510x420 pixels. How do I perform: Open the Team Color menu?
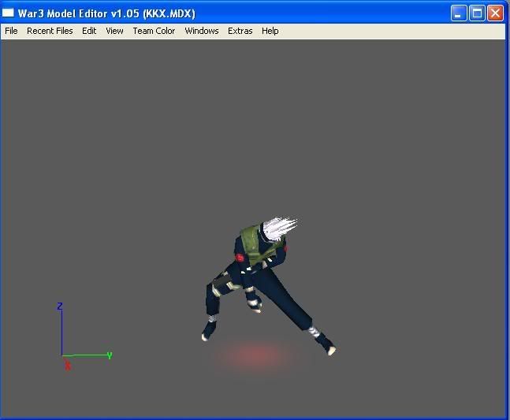point(154,31)
